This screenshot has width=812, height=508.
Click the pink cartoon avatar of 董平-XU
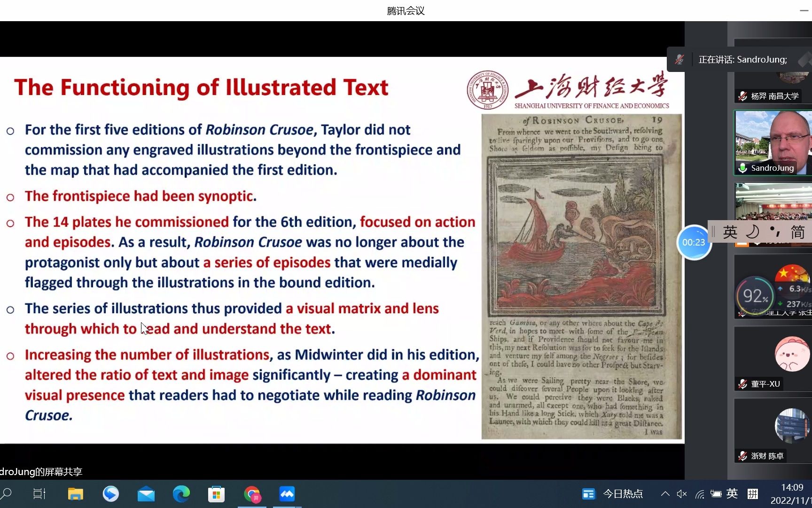click(x=792, y=354)
